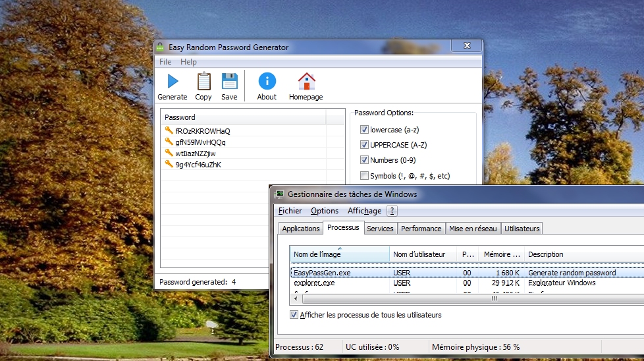Screen dimensions: 644x361
Task: Click the Password column header
Action: (244, 117)
